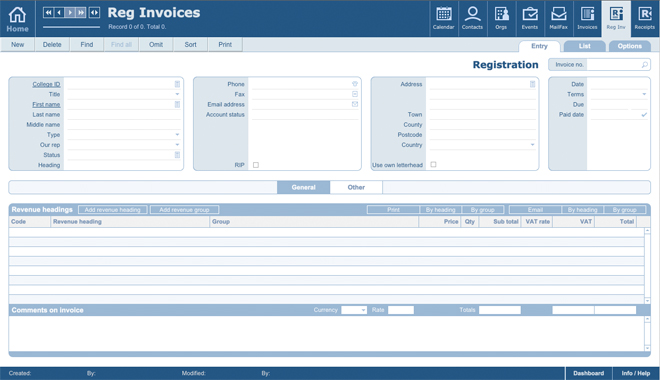Open the Receipts module

tap(645, 19)
